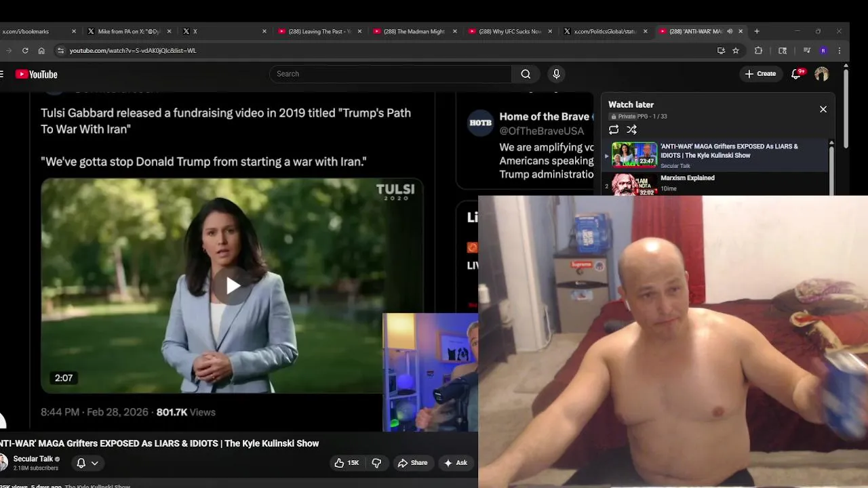This screenshot has width=868, height=488.
Task: Open the install app icon in the address bar
Action: 721,50
